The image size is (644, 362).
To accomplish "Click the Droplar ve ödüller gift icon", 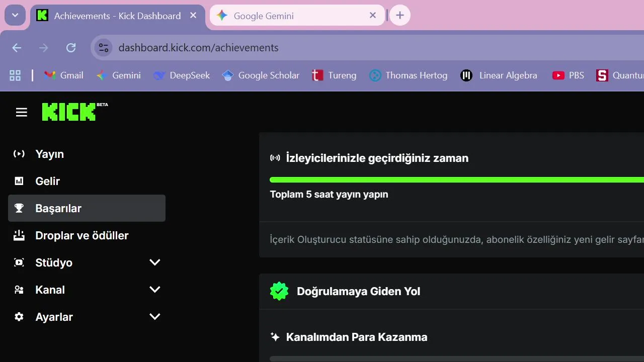I will point(19,235).
